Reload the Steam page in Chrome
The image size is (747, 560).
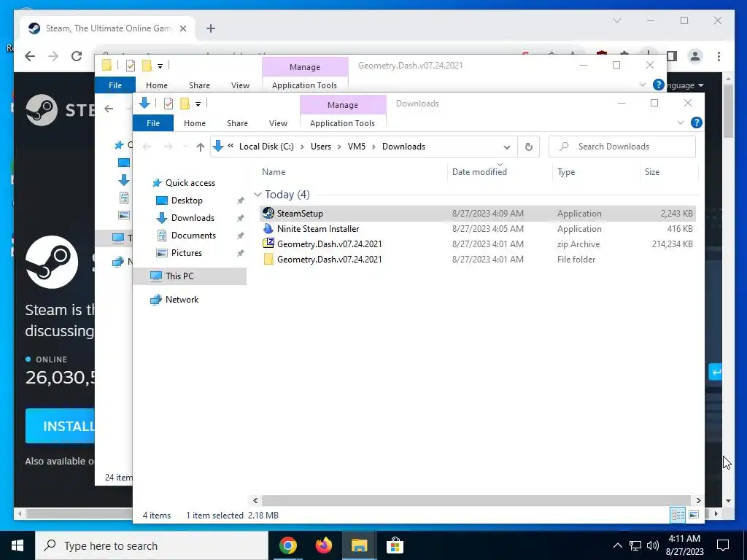[76, 56]
